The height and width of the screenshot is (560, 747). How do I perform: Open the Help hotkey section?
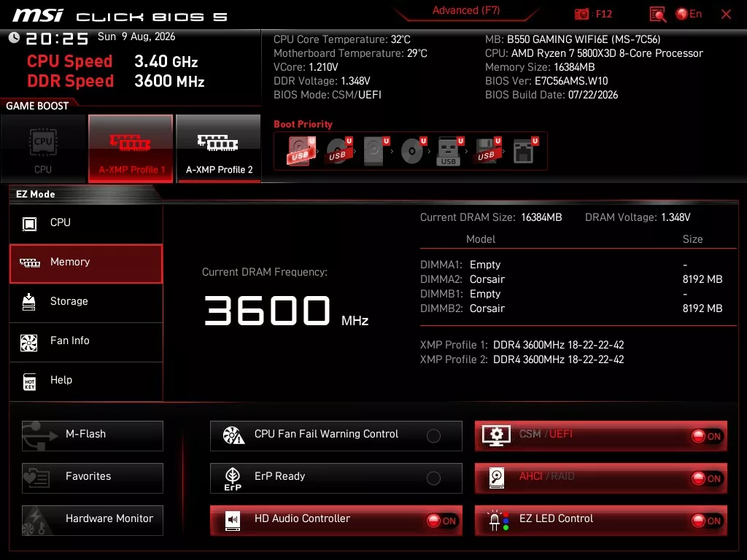click(86, 381)
